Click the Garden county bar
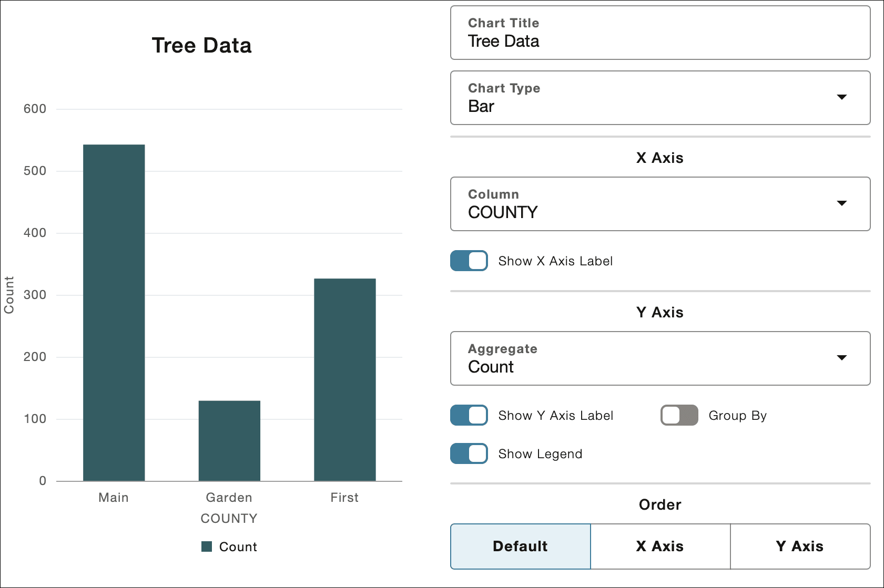The height and width of the screenshot is (588, 884). click(x=229, y=440)
